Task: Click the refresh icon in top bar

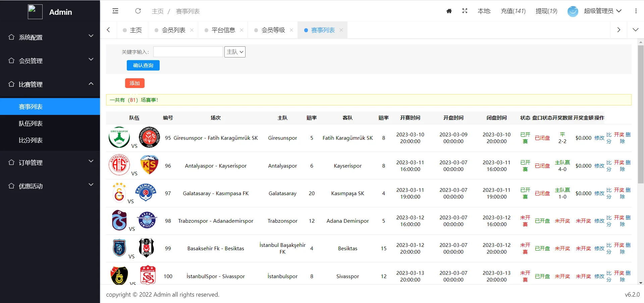Action: [138, 11]
